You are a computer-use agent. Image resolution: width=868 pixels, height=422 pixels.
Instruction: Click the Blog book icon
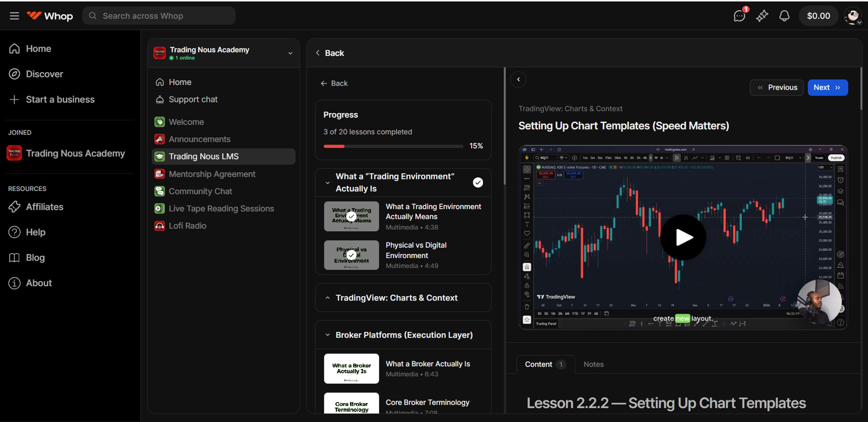coord(14,258)
